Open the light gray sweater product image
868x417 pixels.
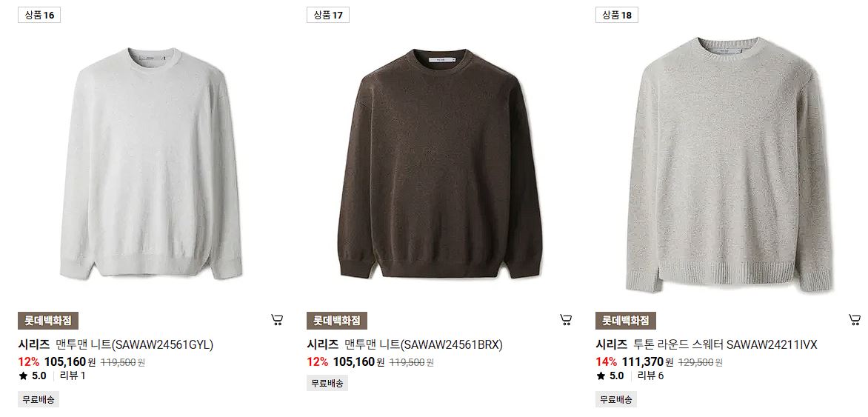[x=151, y=164]
